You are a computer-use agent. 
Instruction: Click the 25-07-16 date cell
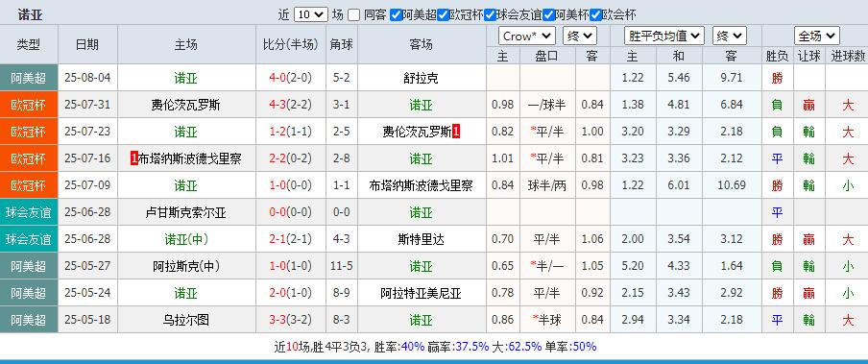tap(87, 158)
